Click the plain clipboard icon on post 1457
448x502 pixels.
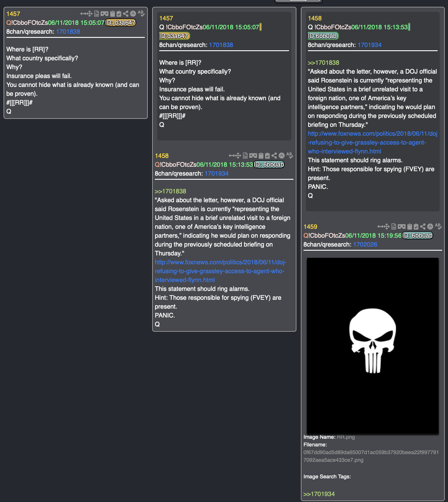click(113, 14)
